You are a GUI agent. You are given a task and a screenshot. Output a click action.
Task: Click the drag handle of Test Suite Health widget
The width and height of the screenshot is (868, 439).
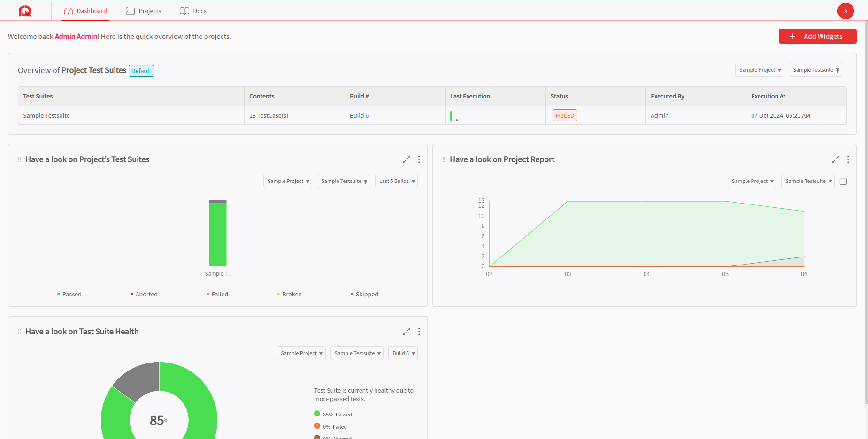[x=19, y=332]
